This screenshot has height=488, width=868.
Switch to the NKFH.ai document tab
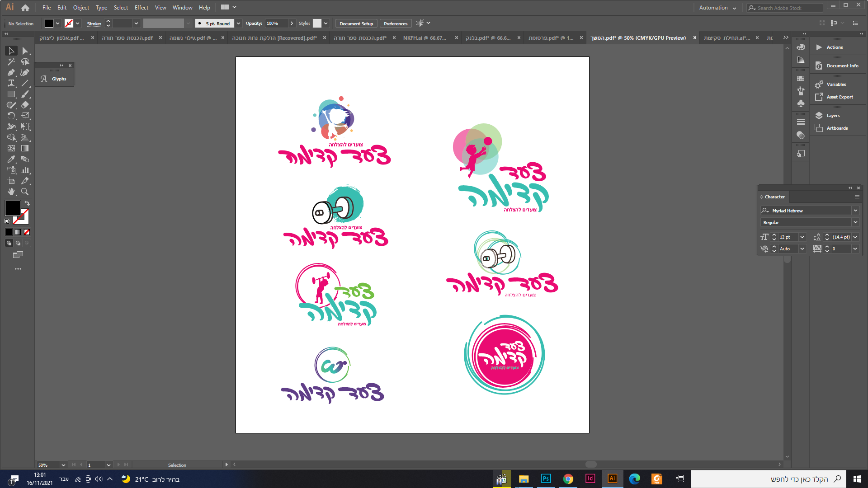[x=425, y=38]
